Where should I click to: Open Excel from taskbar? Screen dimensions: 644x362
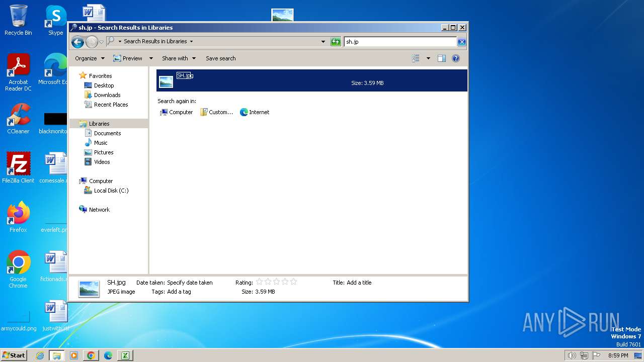(x=125, y=355)
